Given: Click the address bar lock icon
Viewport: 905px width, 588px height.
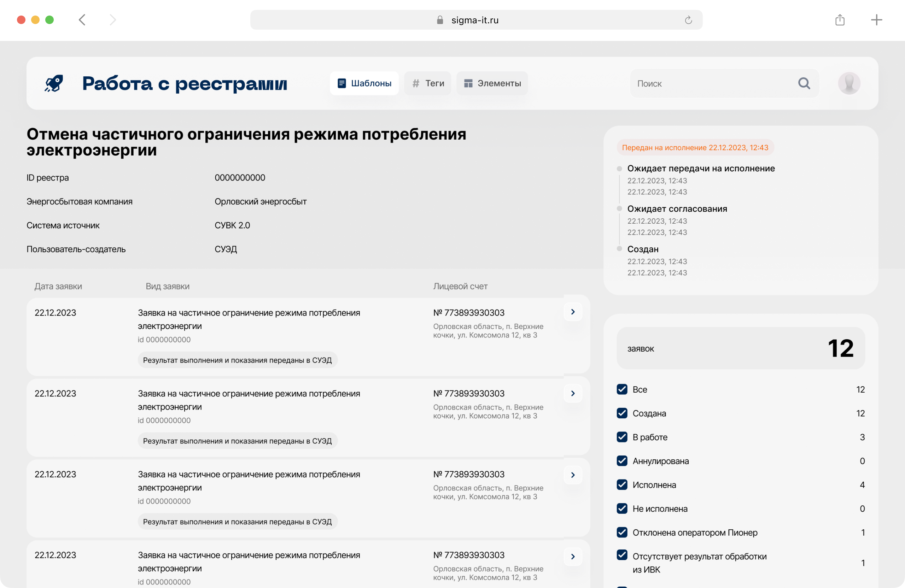Looking at the screenshot, I should (x=440, y=20).
